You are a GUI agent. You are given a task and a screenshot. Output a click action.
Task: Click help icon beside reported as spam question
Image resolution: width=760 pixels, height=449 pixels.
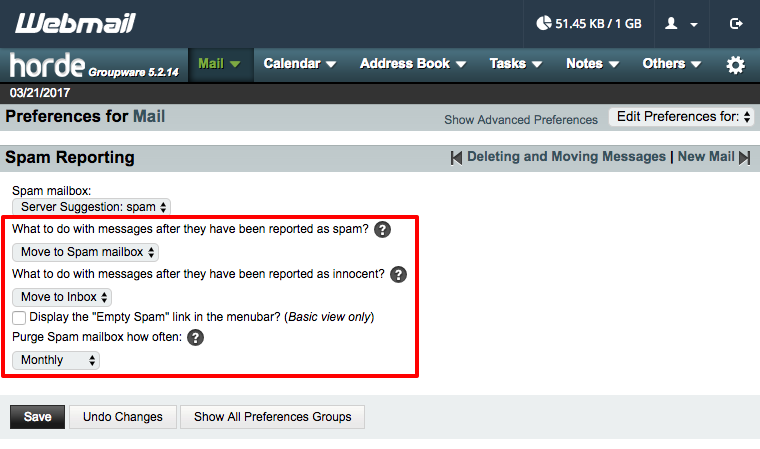point(382,229)
